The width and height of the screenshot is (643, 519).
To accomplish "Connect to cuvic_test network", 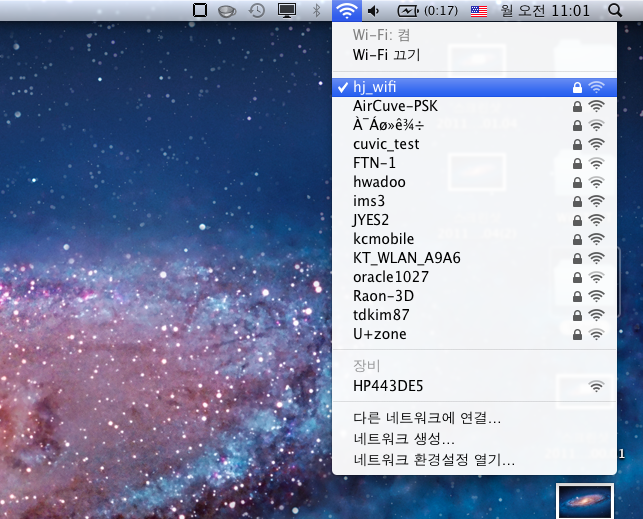I will (x=474, y=144).
